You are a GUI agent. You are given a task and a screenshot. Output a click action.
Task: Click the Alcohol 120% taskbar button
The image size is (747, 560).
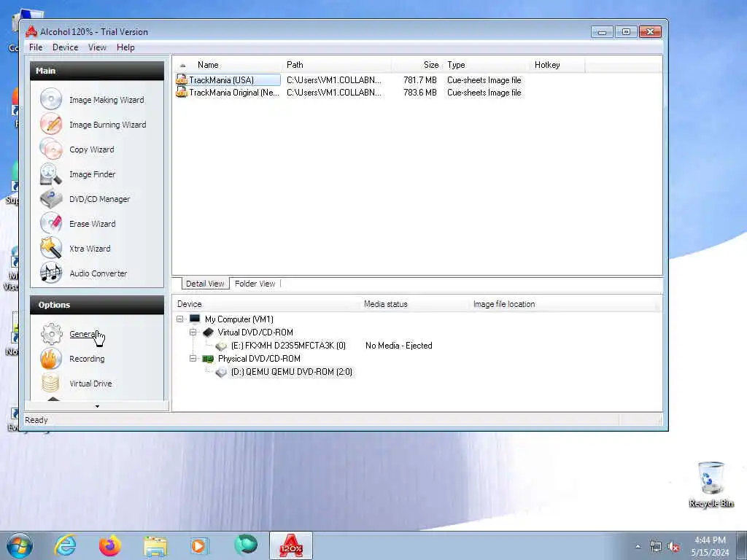click(291, 545)
